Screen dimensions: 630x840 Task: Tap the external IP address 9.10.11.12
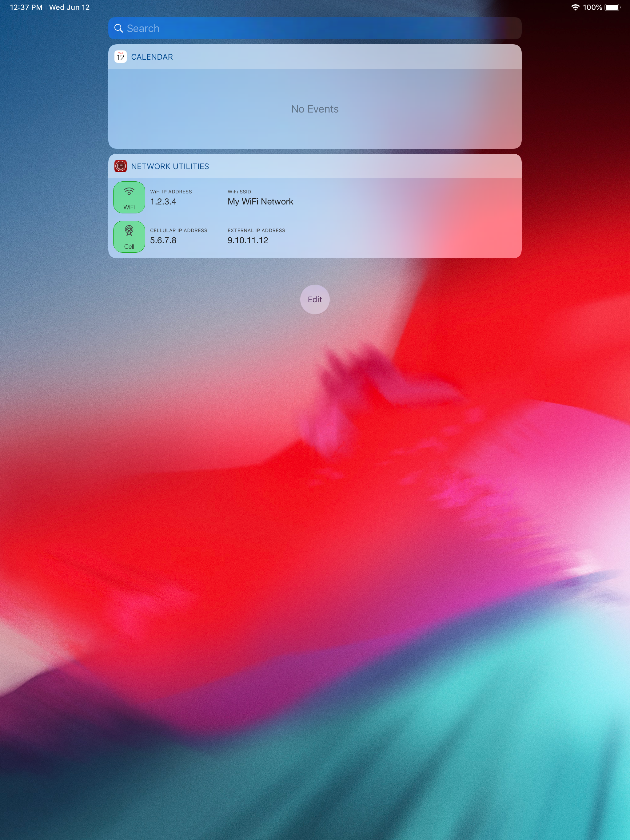(x=248, y=240)
